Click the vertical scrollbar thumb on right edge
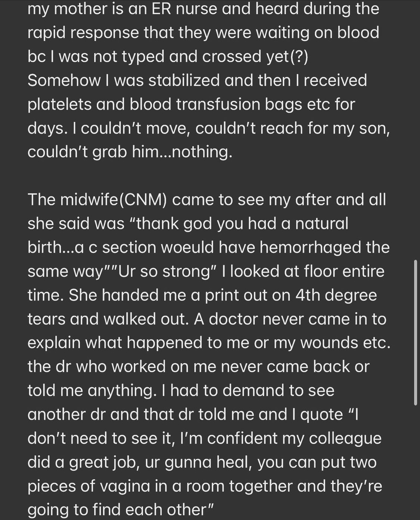 click(416, 333)
